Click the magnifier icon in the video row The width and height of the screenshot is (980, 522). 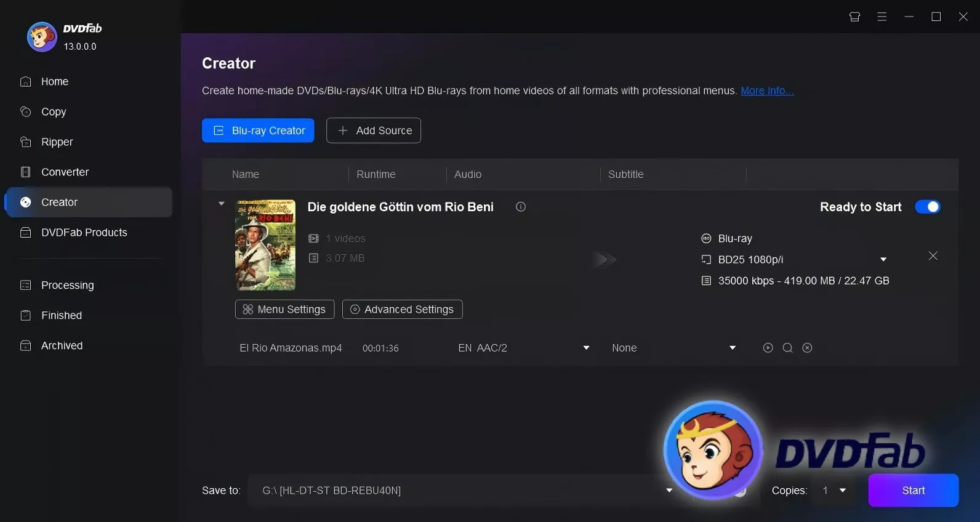[x=787, y=348]
